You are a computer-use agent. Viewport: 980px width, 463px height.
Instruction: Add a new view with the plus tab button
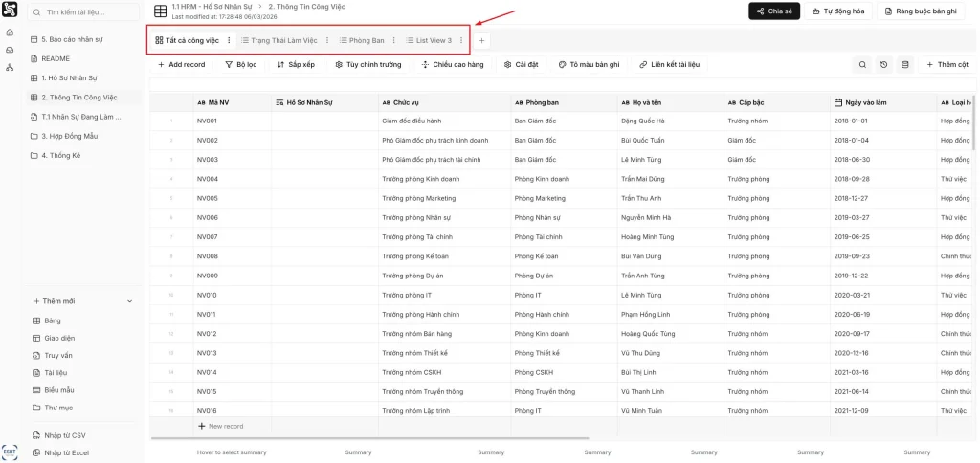(x=481, y=40)
